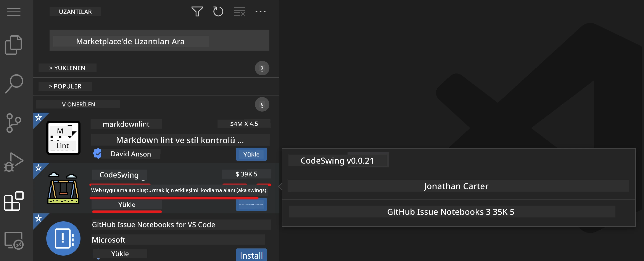
Task: Click "CodeSwing v0.0.21" in the hover popup
Action: tap(337, 160)
